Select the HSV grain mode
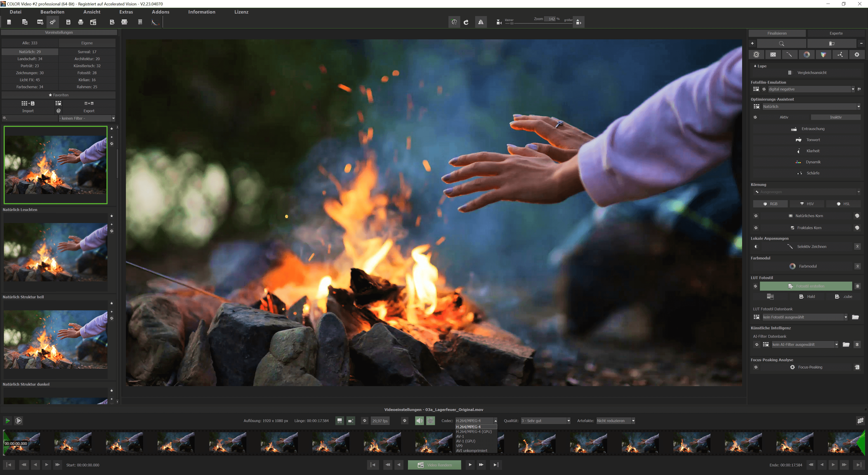Image resolution: width=868 pixels, height=475 pixels. point(807,204)
